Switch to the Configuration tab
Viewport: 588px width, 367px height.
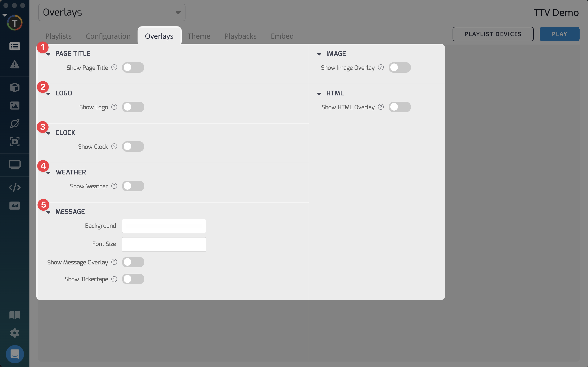click(108, 36)
